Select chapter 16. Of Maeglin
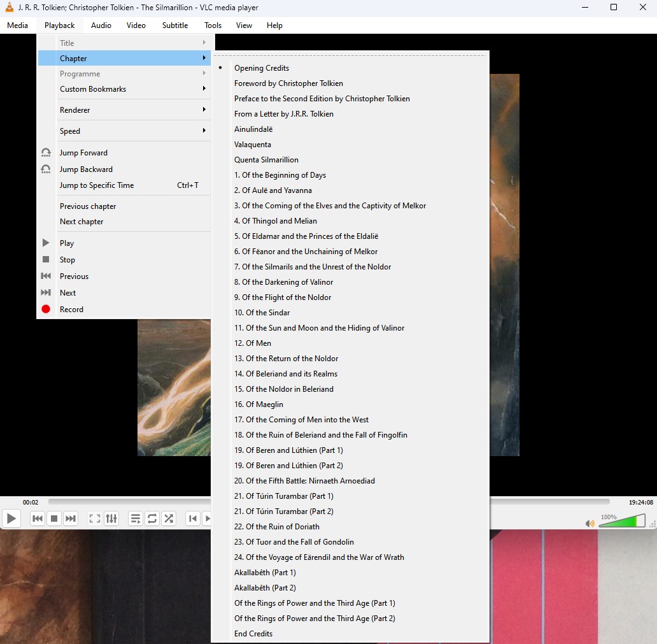Viewport: 657px width, 644px height. coord(350,404)
